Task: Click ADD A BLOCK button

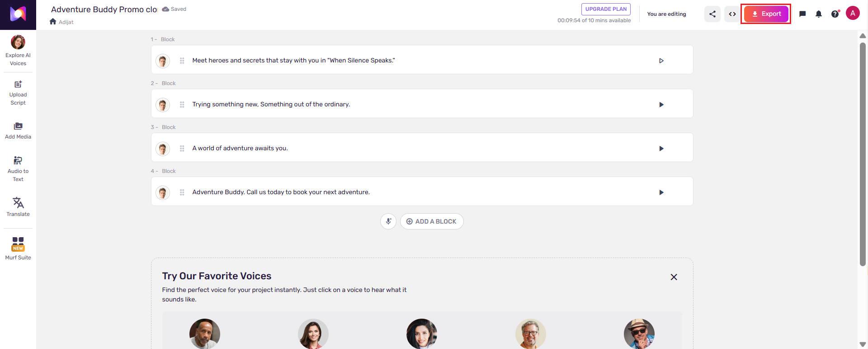Action: 432,221
